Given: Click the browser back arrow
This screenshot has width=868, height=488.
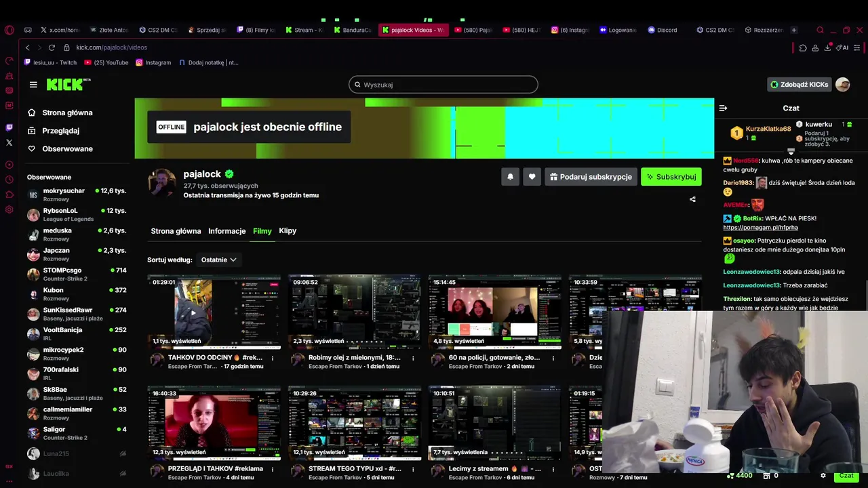Looking at the screenshot, I should coord(27,47).
